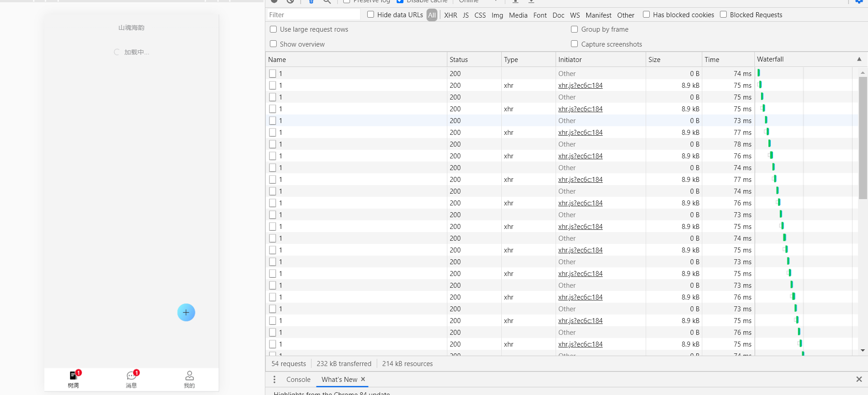Filter requests by Doc

click(x=558, y=15)
